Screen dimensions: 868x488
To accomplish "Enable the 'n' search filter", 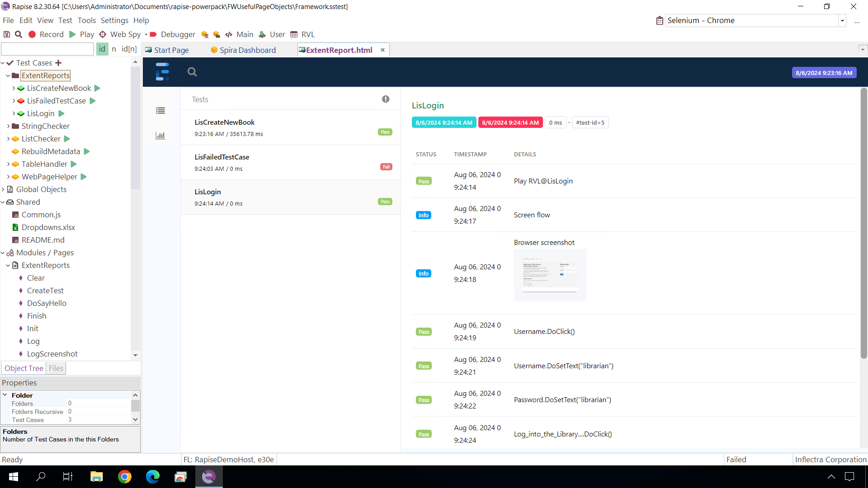I will tap(113, 49).
